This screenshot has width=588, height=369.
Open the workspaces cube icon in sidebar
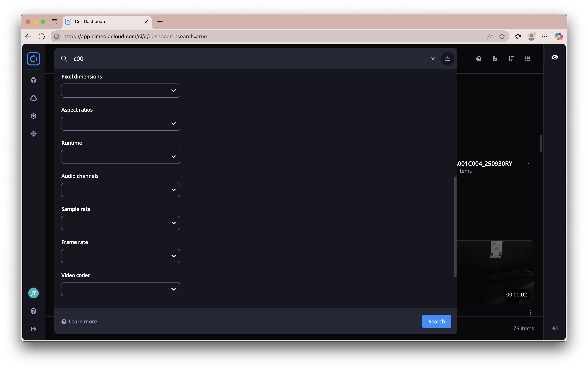(x=34, y=80)
